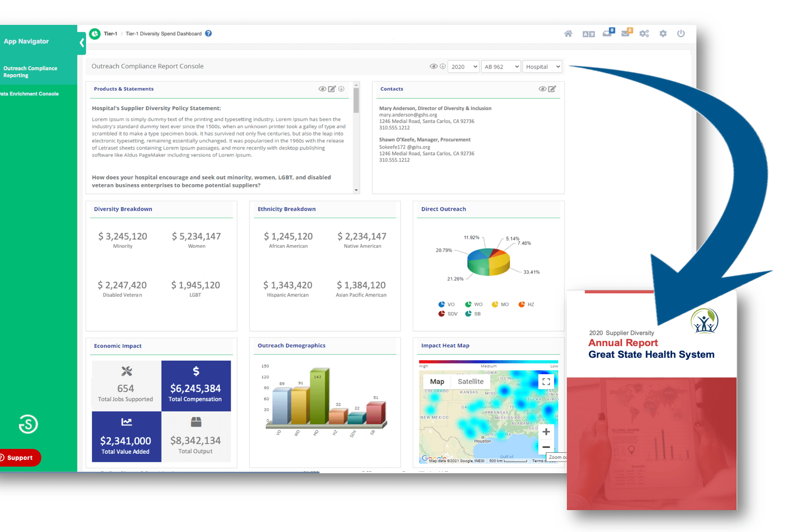Edit the Contacts panel
This screenshot has width=803, height=532.
tap(552, 89)
